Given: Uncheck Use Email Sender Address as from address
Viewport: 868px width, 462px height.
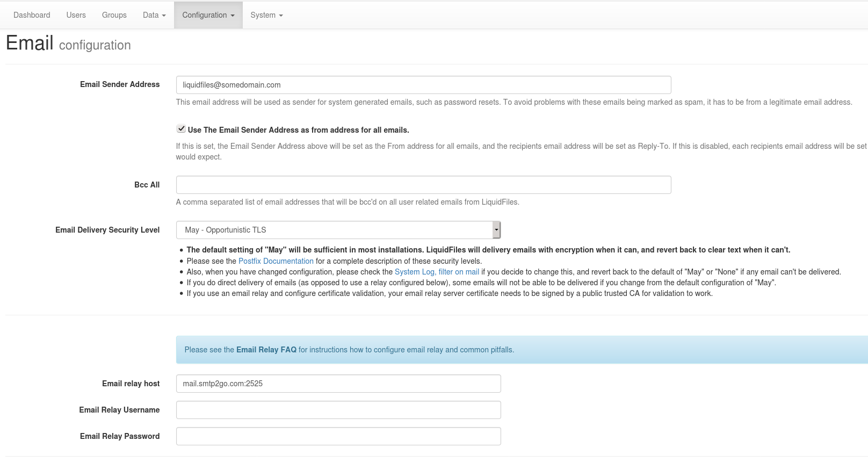Looking at the screenshot, I should (x=181, y=129).
